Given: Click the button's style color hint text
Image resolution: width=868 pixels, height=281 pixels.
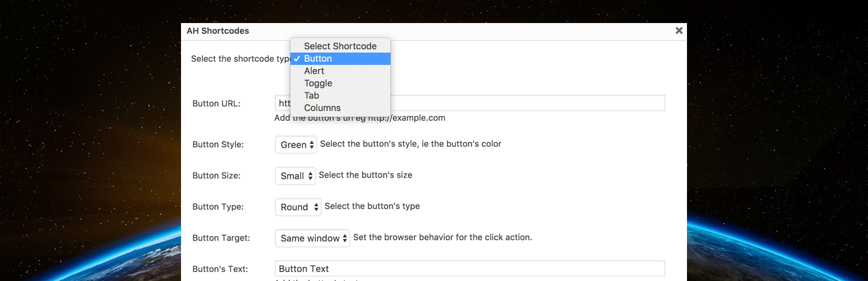Looking at the screenshot, I should [410, 144].
